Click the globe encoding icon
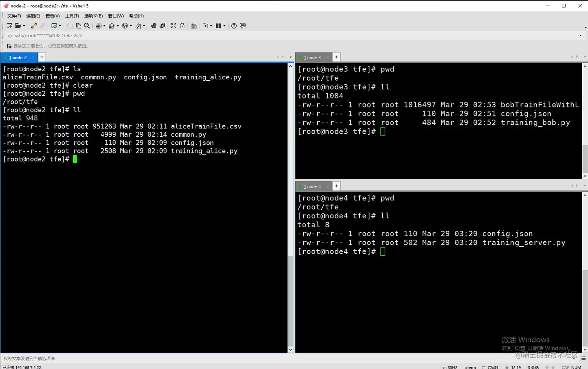 pyautogui.click(x=125, y=26)
